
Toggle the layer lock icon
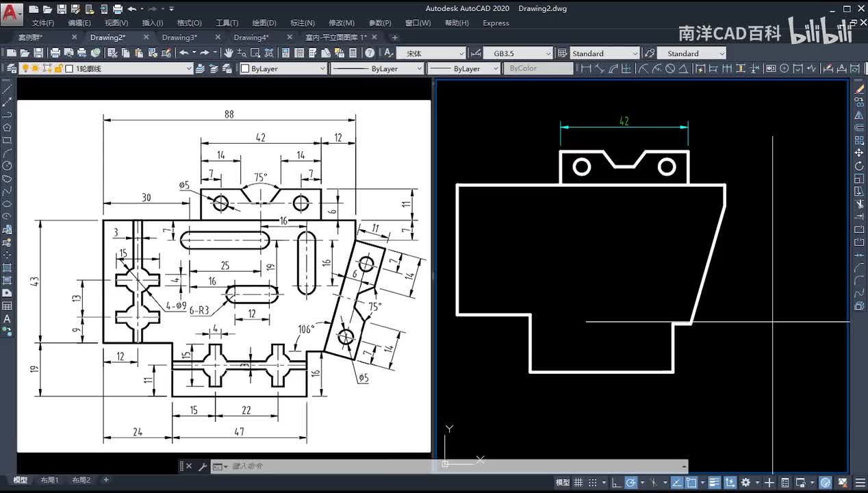point(58,68)
